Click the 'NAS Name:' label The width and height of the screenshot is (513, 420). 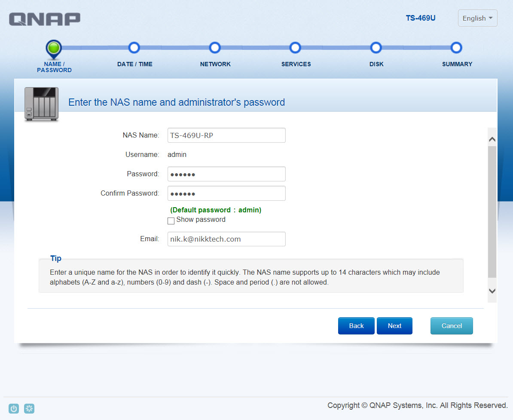[x=141, y=135]
